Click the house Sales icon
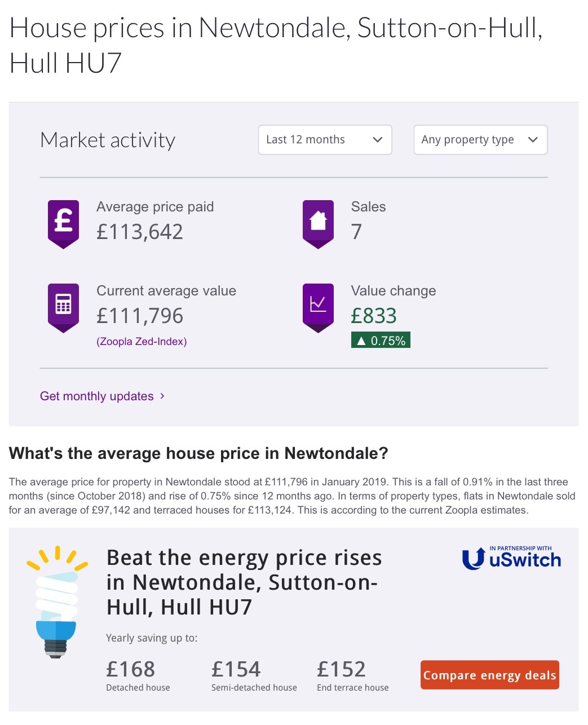The width and height of the screenshot is (588, 725). click(318, 223)
